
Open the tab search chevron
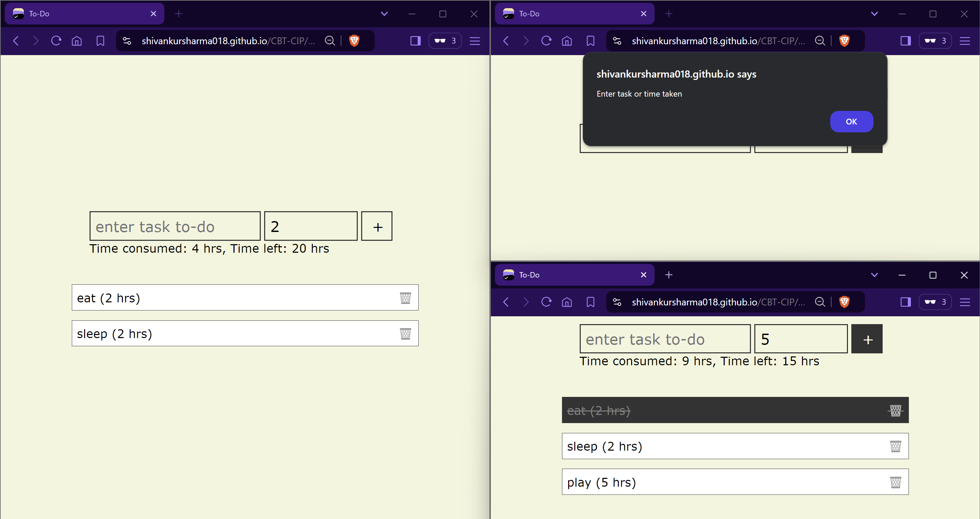(x=384, y=14)
